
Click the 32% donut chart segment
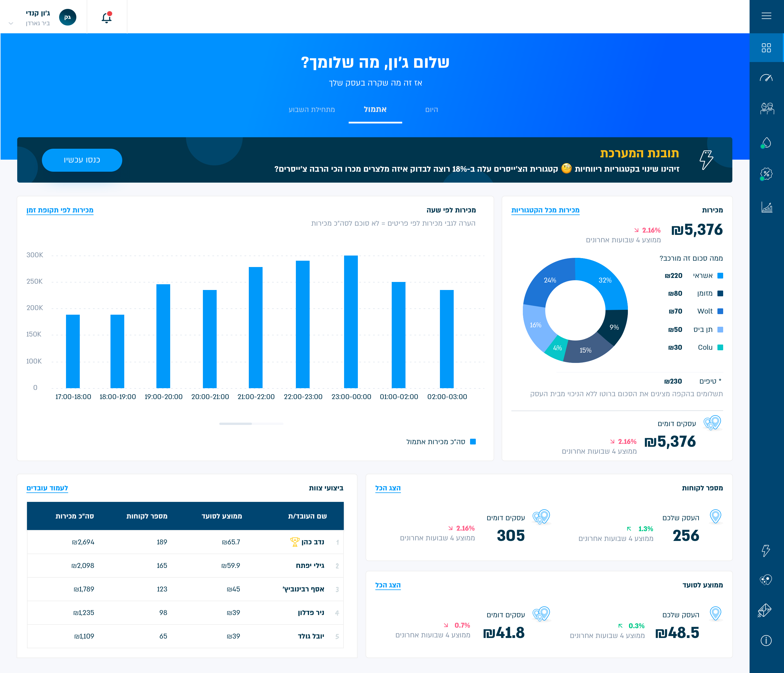604,281
